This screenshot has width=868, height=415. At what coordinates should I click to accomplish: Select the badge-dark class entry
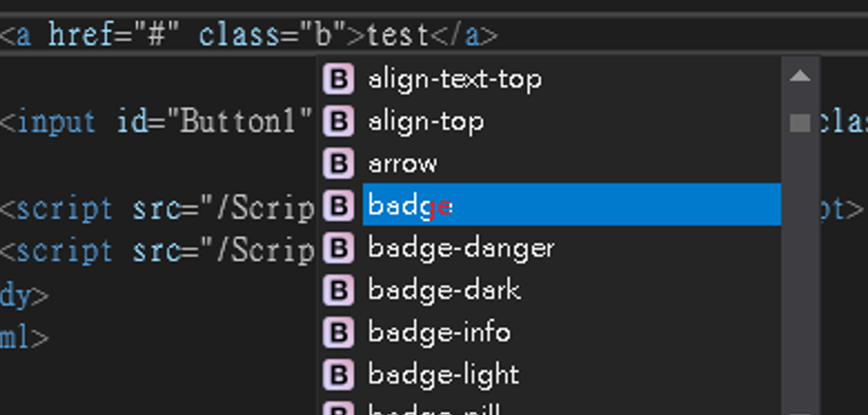pyautogui.click(x=572, y=290)
